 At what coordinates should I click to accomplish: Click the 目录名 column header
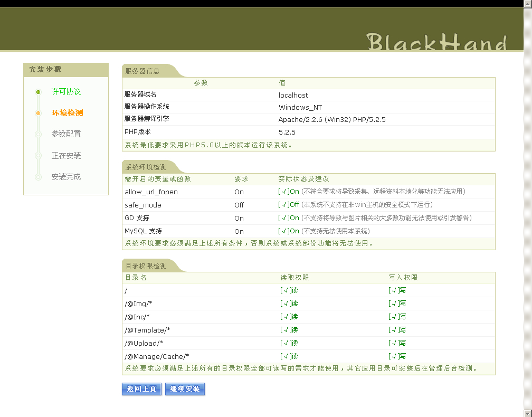[x=136, y=278]
